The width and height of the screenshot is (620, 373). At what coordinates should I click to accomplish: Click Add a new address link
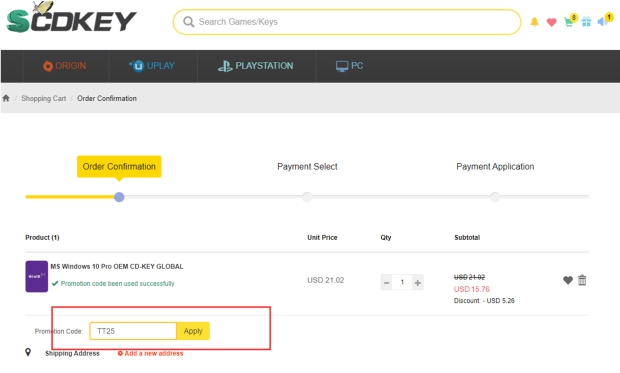[150, 353]
